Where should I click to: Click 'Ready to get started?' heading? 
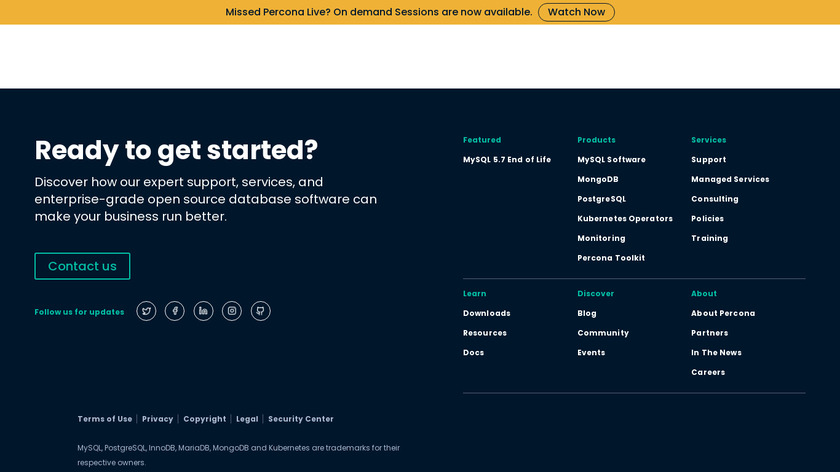pyautogui.click(x=176, y=150)
